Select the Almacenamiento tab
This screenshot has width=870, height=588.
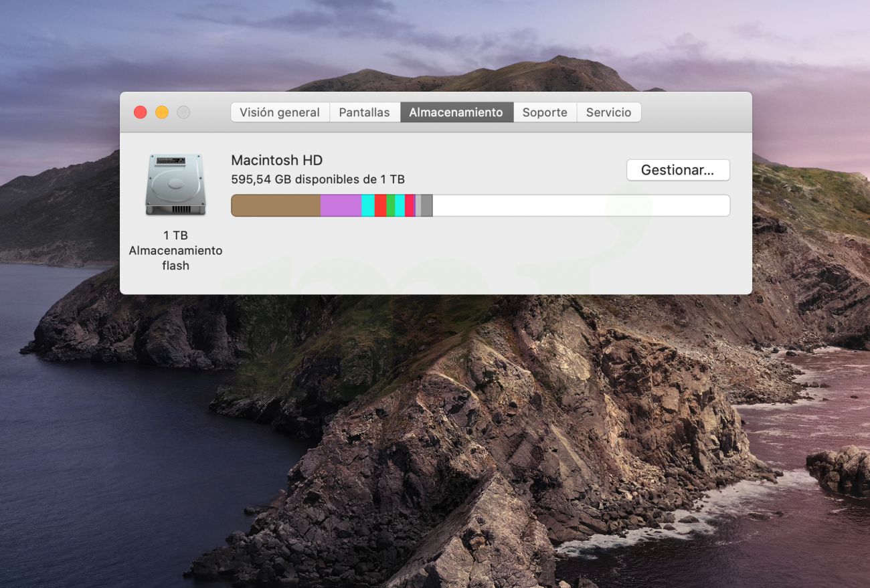point(456,112)
